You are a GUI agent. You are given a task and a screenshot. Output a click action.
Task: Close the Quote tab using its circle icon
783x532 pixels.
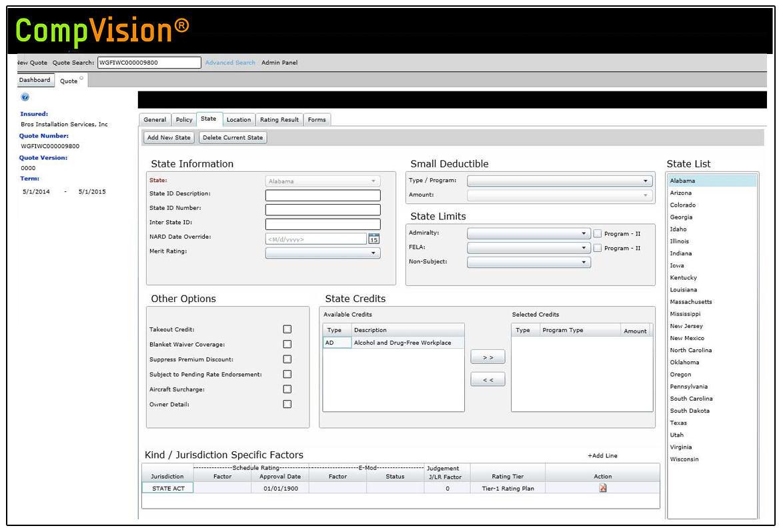coord(81,78)
